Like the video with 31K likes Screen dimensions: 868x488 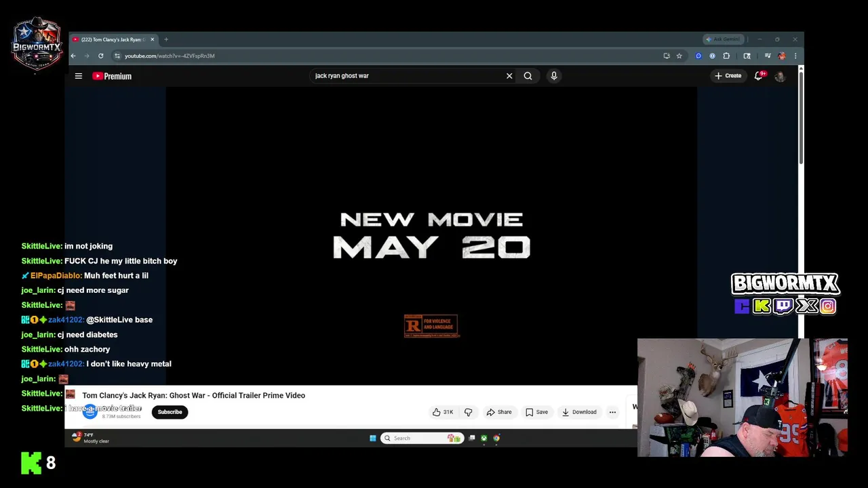(443, 412)
